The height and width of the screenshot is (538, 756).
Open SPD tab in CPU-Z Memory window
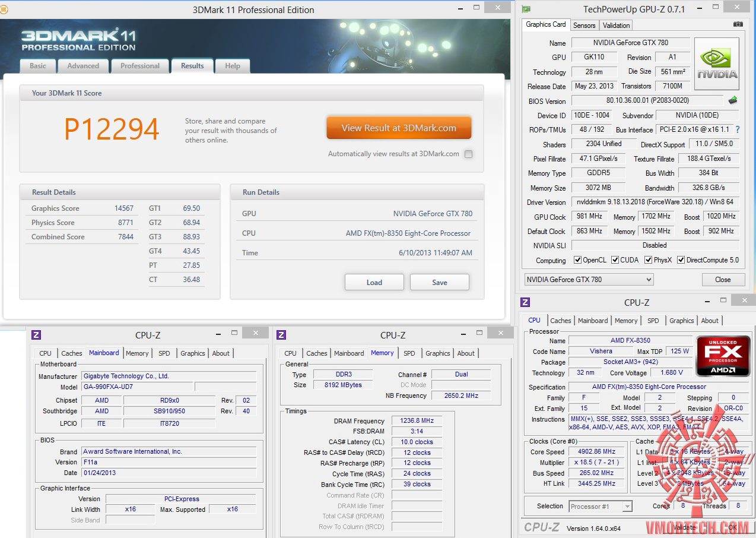[409, 353]
